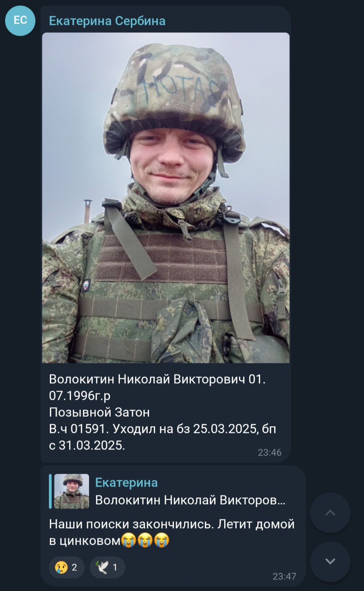Open the photo attachment in the first message
This screenshot has width=364, height=591.
166,198
